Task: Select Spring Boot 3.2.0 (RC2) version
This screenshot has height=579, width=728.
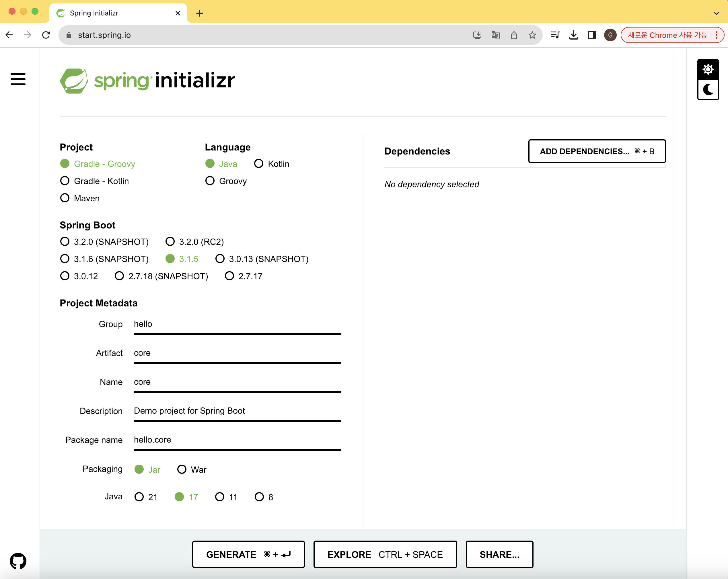Action: tap(194, 242)
